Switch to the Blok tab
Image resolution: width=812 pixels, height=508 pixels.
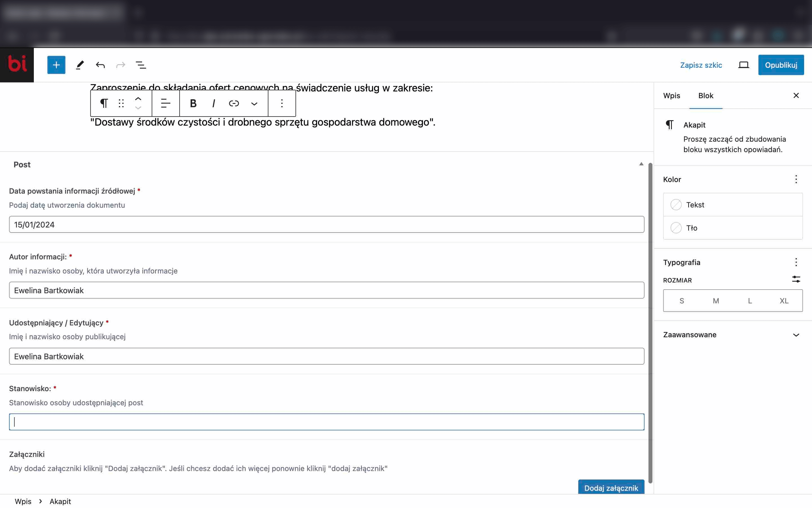pos(706,96)
